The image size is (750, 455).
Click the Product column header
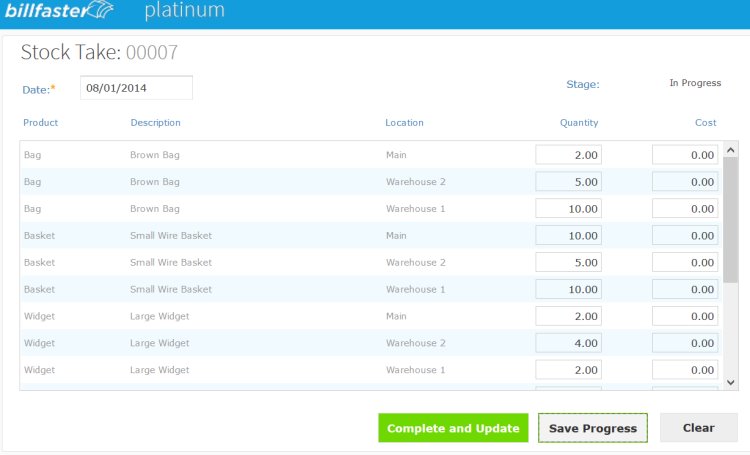click(x=41, y=123)
